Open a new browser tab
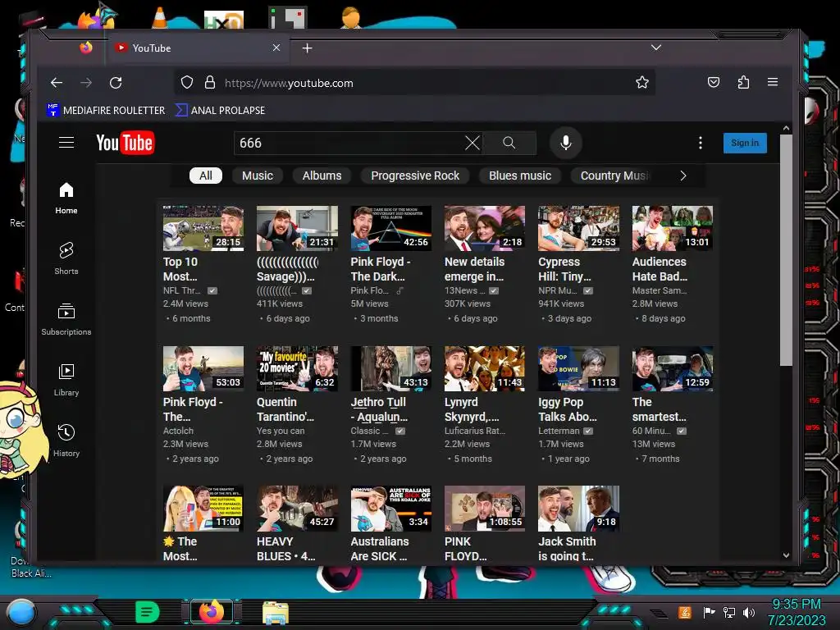This screenshot has height=630, width=840. 307,48
